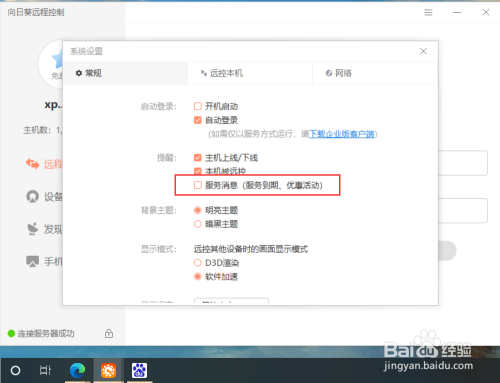This screenshot has height=383, width=500.
Task: Switch to the 远控本机 tab
Action: click(x=250, y=73)
